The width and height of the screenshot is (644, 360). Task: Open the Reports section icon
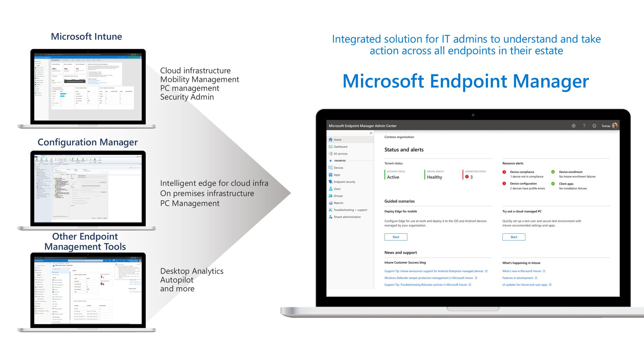(x=331, y=203)
